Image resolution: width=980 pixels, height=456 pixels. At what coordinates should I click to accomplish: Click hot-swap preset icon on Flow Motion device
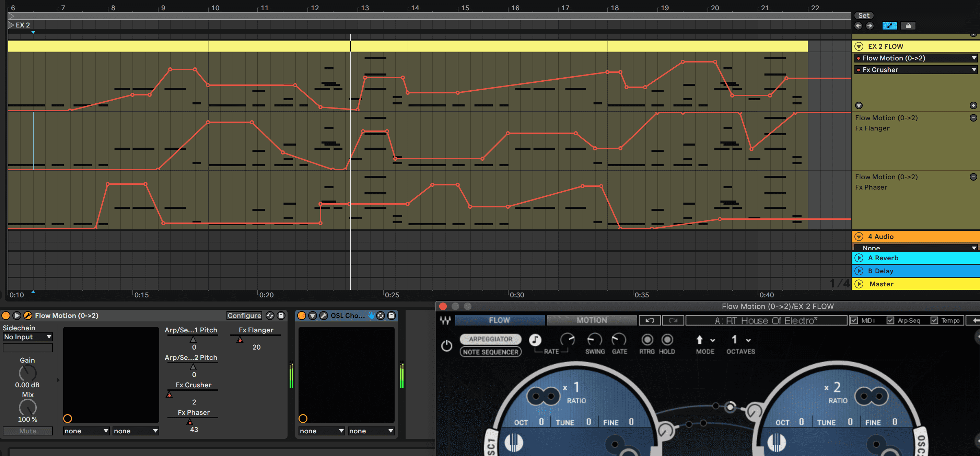270,316
